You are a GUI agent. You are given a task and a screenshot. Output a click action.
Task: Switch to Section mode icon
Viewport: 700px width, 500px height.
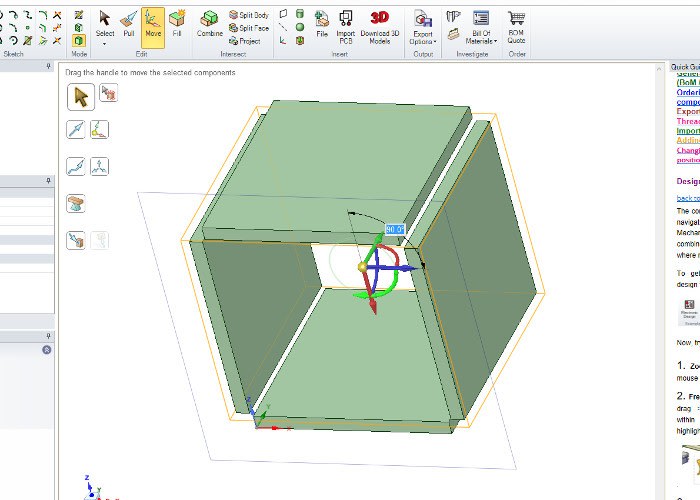click(79, 28)
